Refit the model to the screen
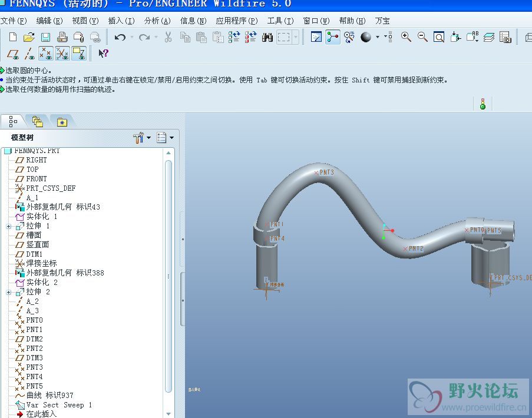 point(439,37)
